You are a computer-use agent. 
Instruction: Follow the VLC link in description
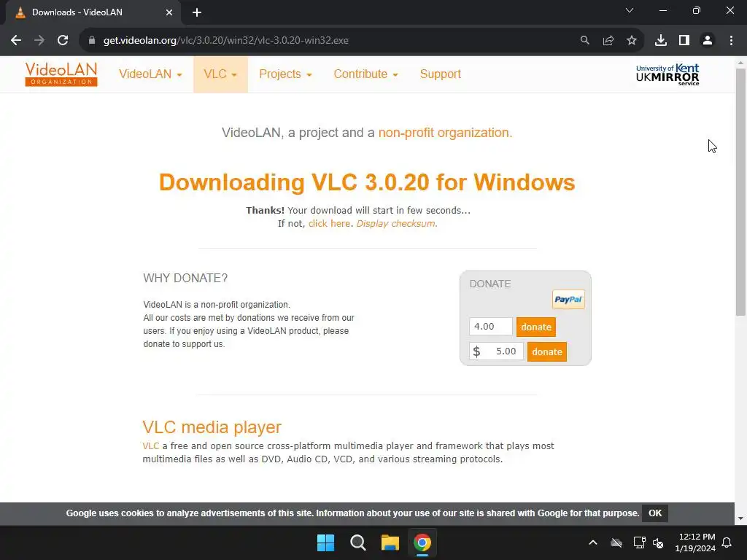(150, 446)
